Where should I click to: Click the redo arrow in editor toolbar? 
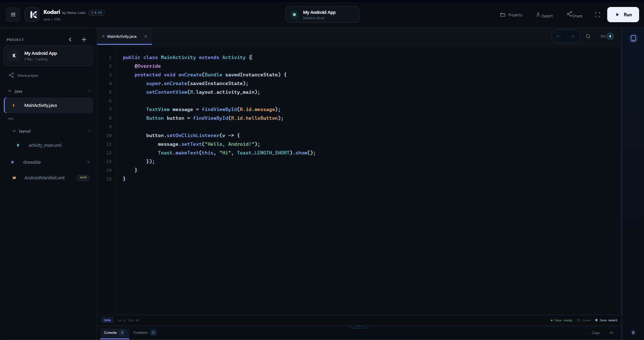[572, 36]
